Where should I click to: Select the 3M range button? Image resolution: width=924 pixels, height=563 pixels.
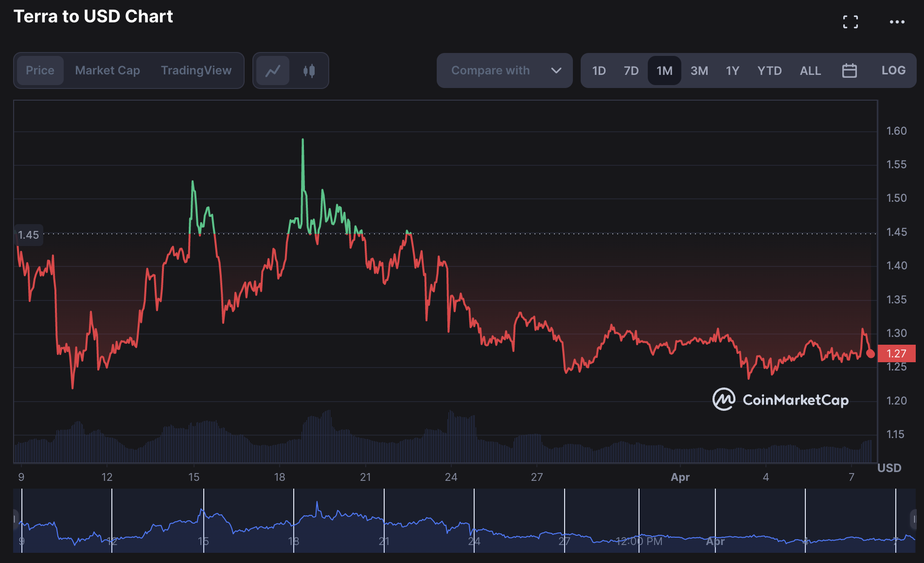coord(699,71)
